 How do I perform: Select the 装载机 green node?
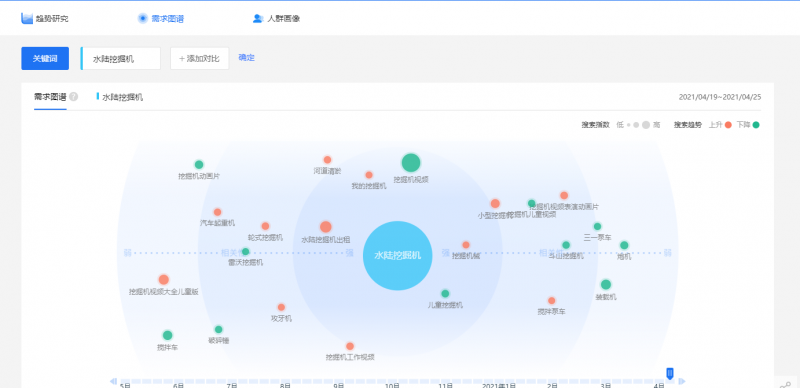606,284
